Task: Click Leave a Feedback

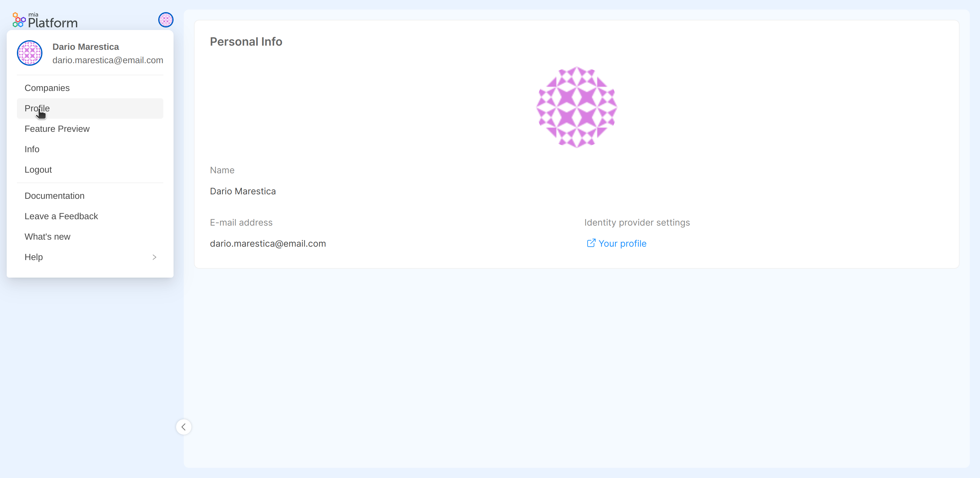Action: pyautogui.click(x=61, y=216)
